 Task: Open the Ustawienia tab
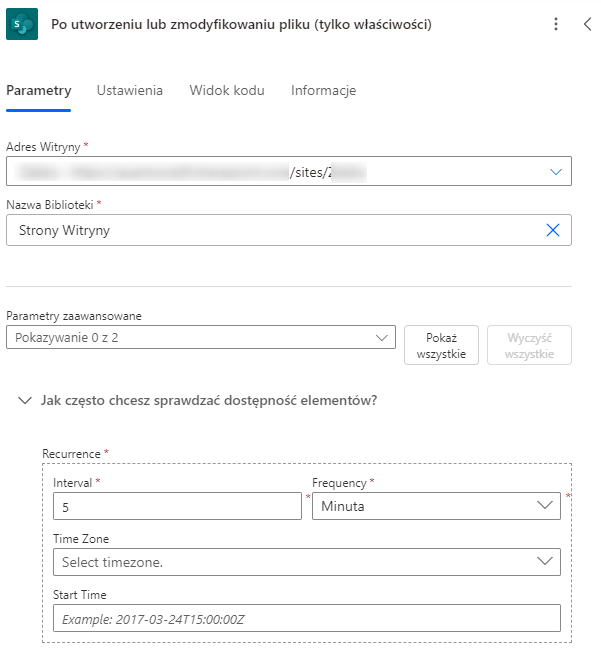click(x=130, y=90)
